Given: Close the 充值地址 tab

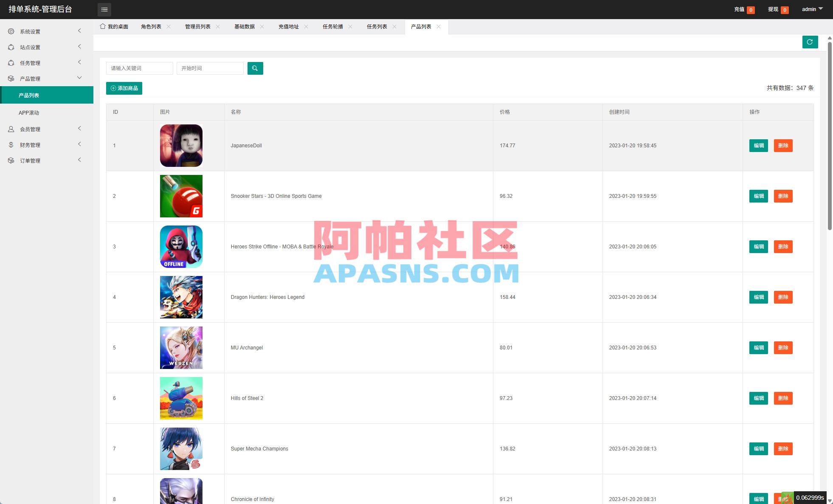Looking at the screenshot, I should tap(307, 26).
